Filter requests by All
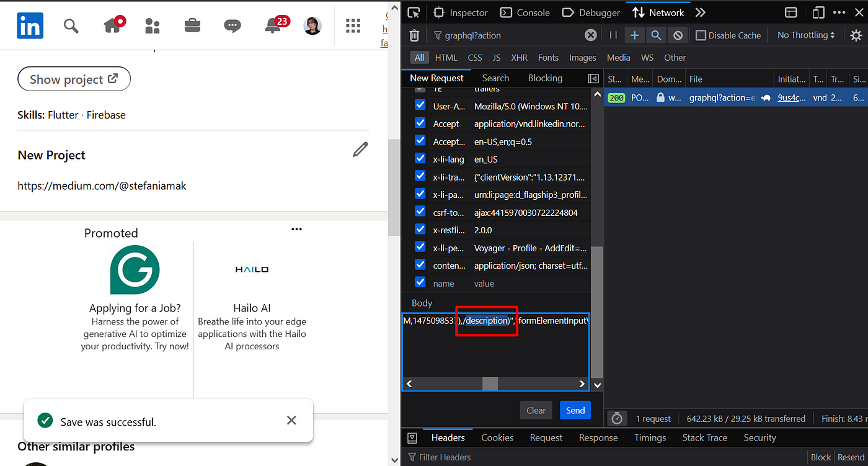Screen dimensions: 868x466 coord(420,58)
